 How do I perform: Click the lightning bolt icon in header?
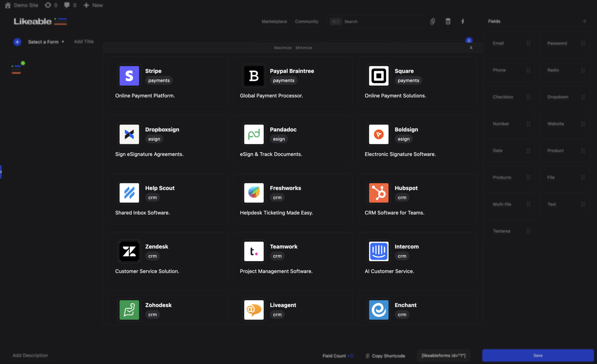pyautogui.click(x=463, y=21)
